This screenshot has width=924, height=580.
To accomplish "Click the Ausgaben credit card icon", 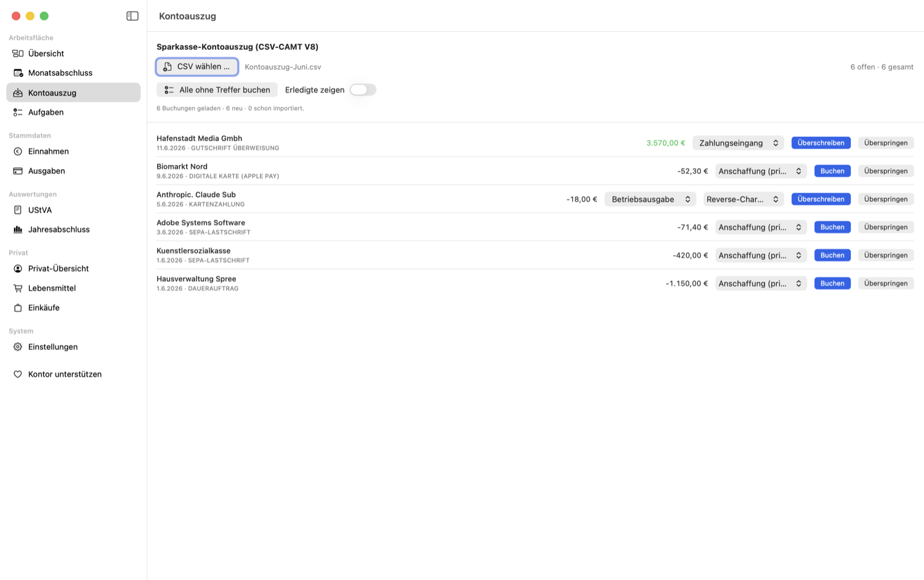I will pyautogui.click(x=18, y=171).
